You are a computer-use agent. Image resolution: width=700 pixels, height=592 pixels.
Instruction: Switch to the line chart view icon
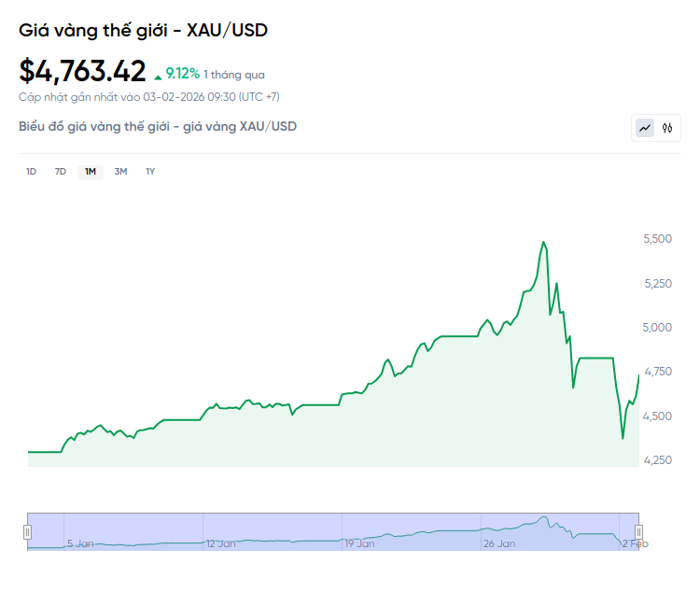coord(645,128)
